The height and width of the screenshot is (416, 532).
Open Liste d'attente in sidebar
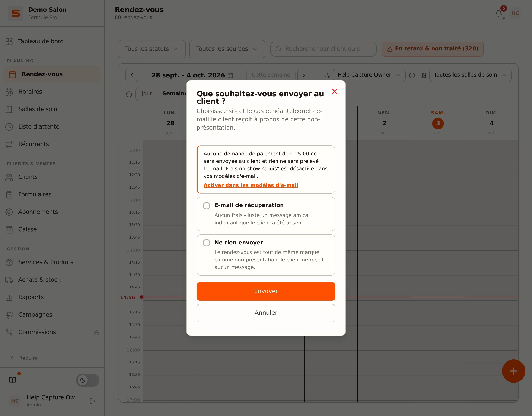[x=52, y=126]
